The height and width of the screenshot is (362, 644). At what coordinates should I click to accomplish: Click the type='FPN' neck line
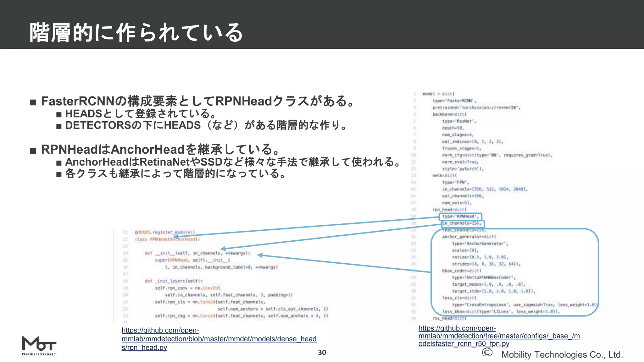[456, 183]
